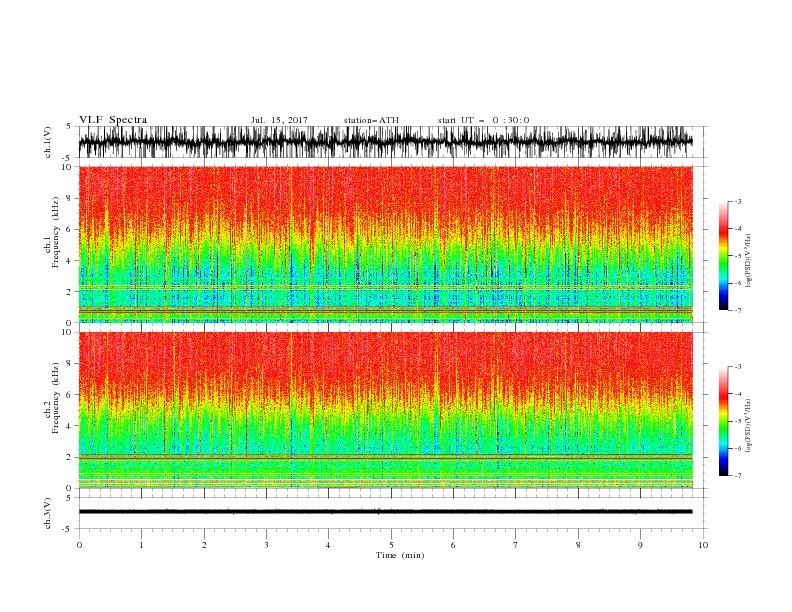Click the ch.1 colorbar log(PSD) label
Screen dimensions: 792x612
pos(748,261)
